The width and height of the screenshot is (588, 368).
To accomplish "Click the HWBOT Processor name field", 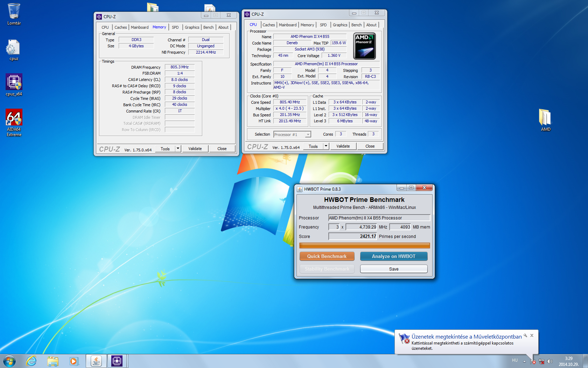I will (379, 218).
